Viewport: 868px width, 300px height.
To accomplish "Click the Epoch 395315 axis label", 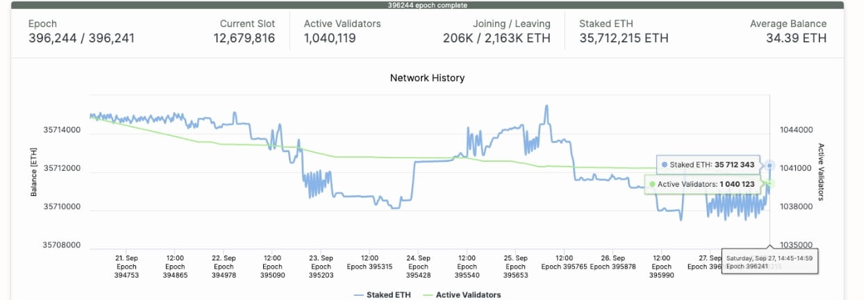I will [x=369, y=262].
